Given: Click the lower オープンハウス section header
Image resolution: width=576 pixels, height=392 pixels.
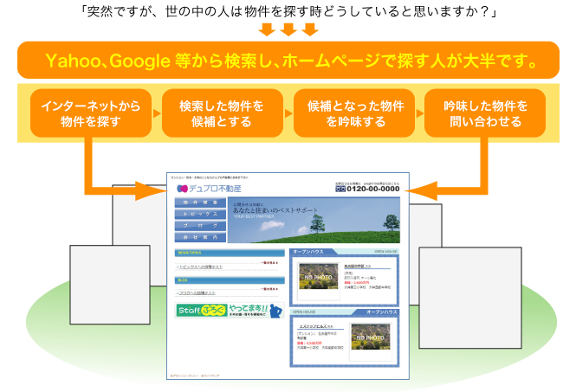Looking at the screenshot, I should 344,312.
